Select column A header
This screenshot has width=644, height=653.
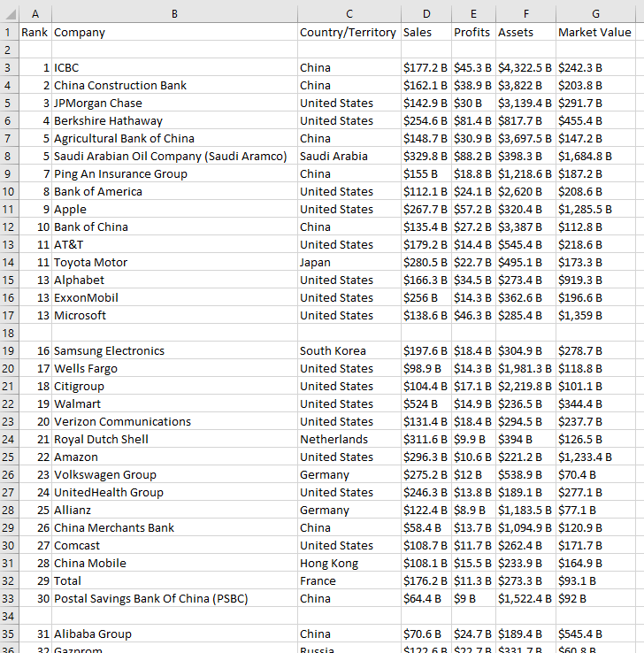click(x=35, y=14)
